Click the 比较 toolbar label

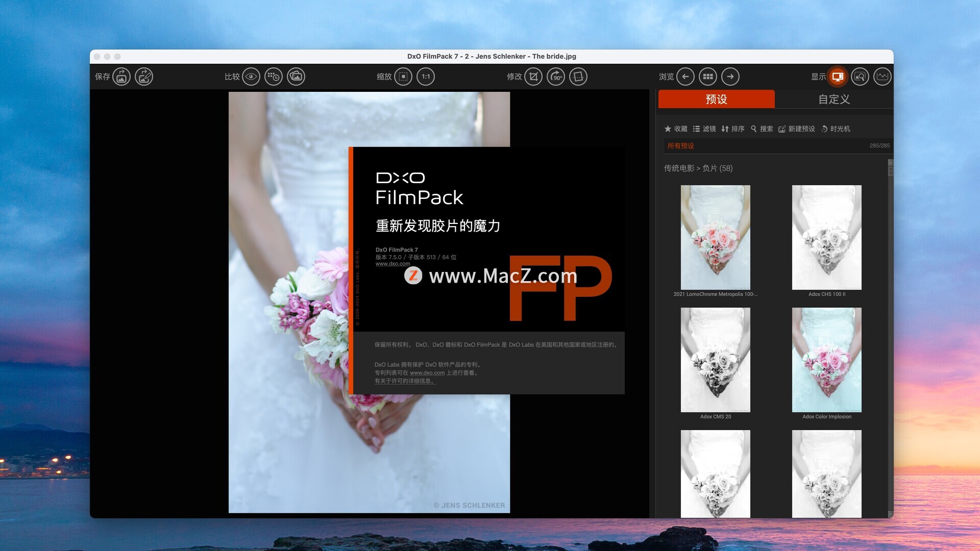[232, 77]
